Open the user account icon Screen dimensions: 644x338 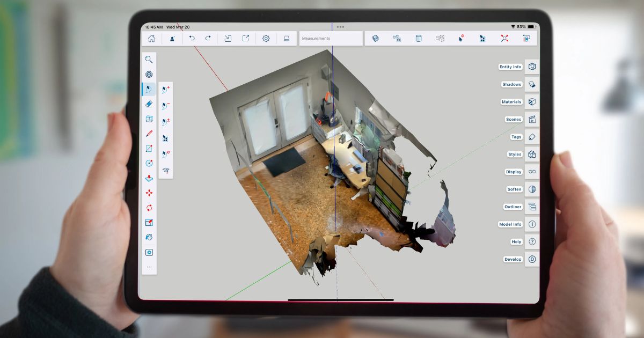pos(172,39)
